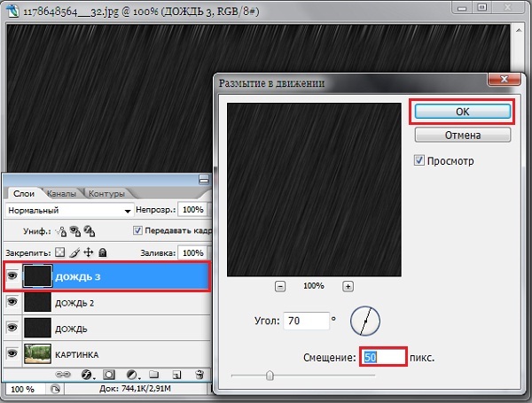
Task: Click the Смещение distance slider handle
Action: coord(270,376)
